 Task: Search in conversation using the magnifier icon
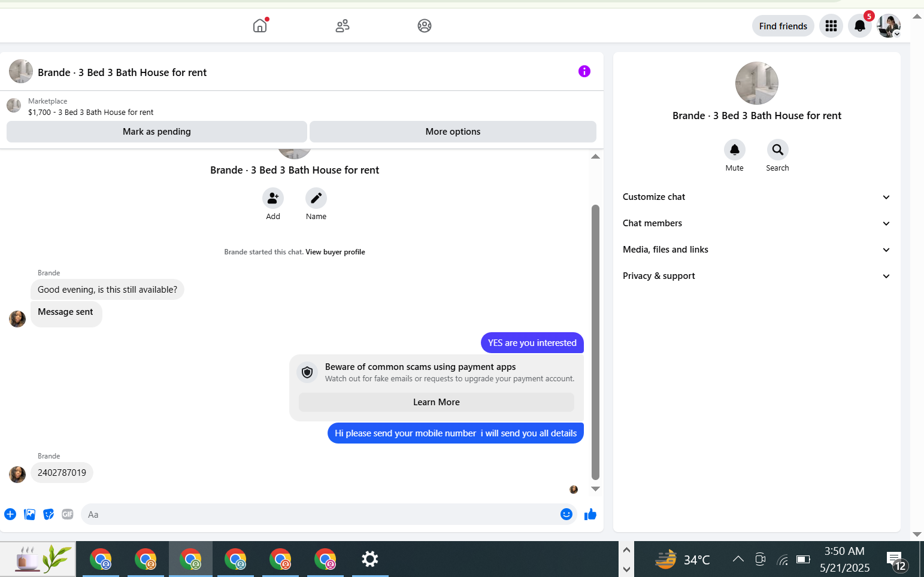click(778, 150)
